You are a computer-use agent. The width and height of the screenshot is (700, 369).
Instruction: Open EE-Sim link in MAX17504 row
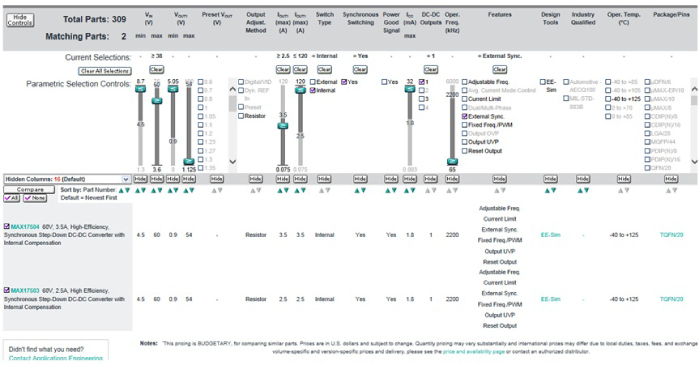pos(550,235)
